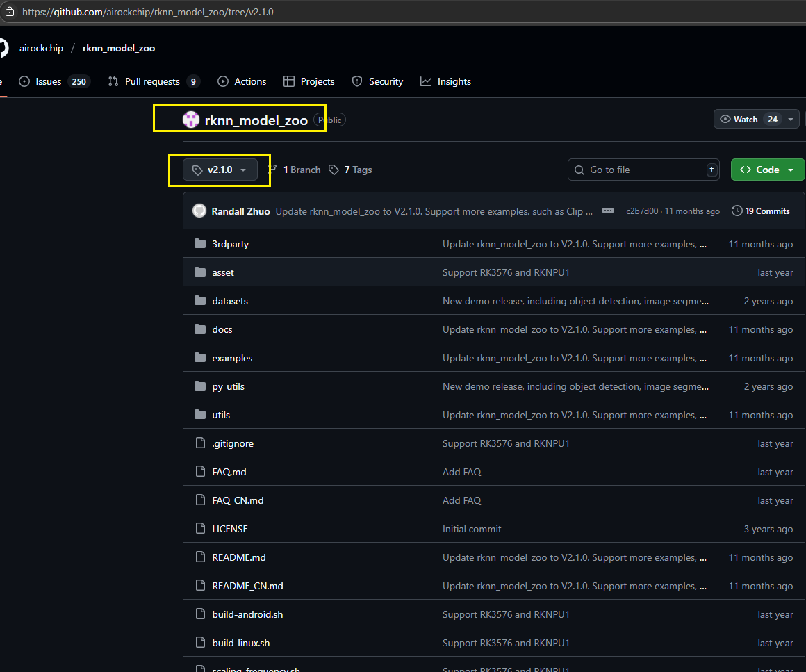Open the README_CN.md file
This screenshot has height=672, width=806.
[x=248, y=586]
